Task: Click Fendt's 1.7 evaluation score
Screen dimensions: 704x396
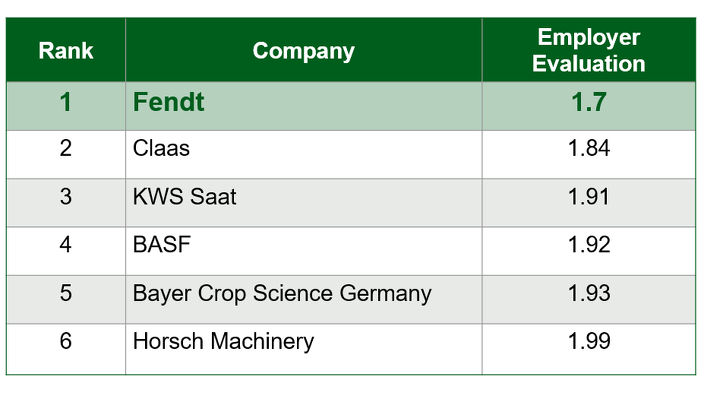Action: (x=589, y=106)
